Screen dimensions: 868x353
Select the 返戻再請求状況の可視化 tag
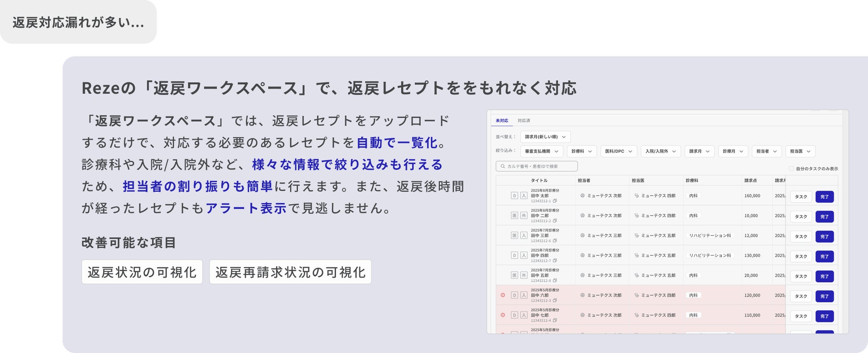[x=290, y=272]
